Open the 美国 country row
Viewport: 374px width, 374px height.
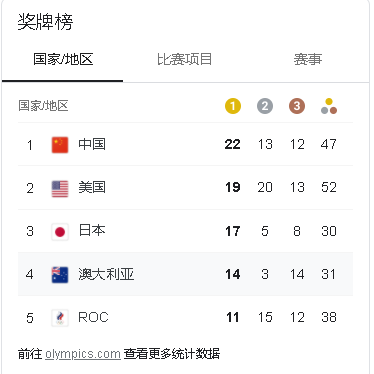click(185, 188)
